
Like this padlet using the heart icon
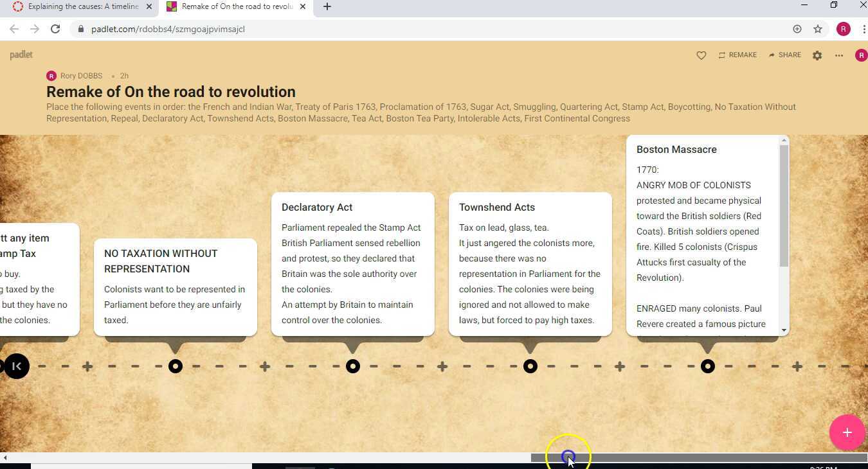coord(701,55)
